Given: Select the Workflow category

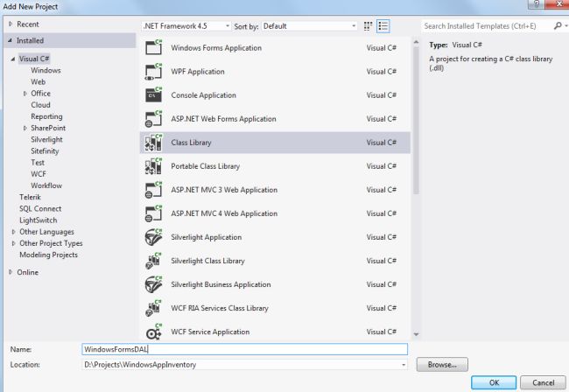Looking at the screenshot, I should coord(46,185).
